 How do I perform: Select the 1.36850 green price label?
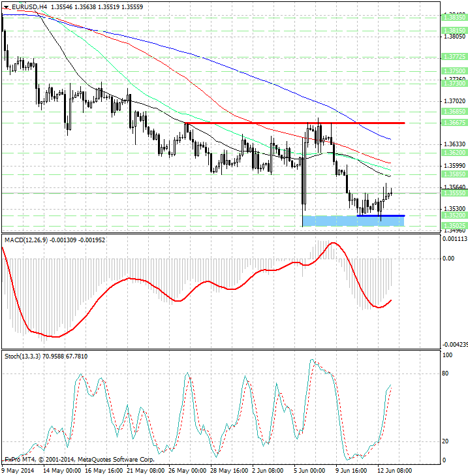pyautogui.click(x=454, y=112)
